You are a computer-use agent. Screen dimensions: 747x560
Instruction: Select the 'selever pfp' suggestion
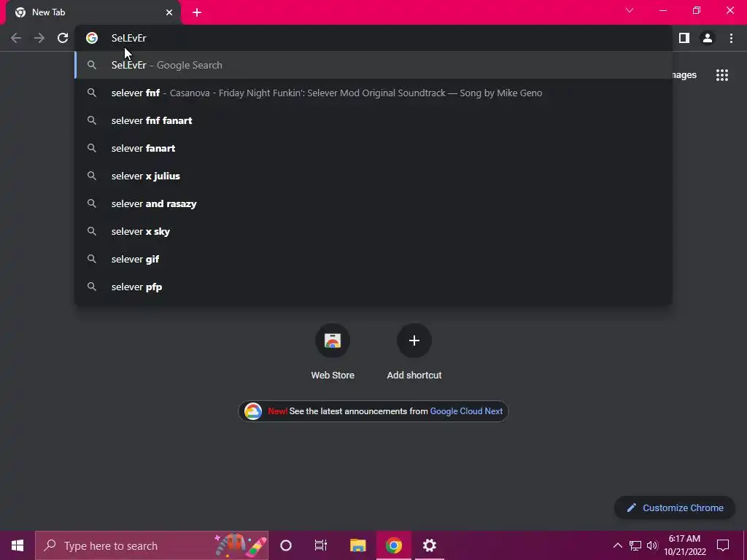(x=373, y=287)
